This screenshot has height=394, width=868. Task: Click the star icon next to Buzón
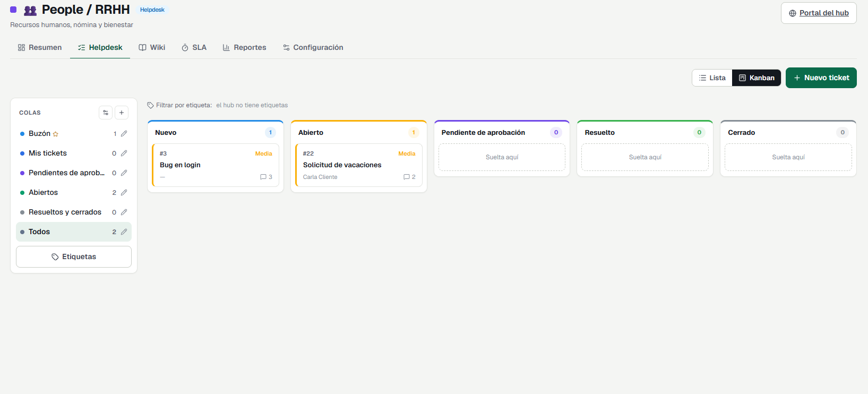pos(56,134)
